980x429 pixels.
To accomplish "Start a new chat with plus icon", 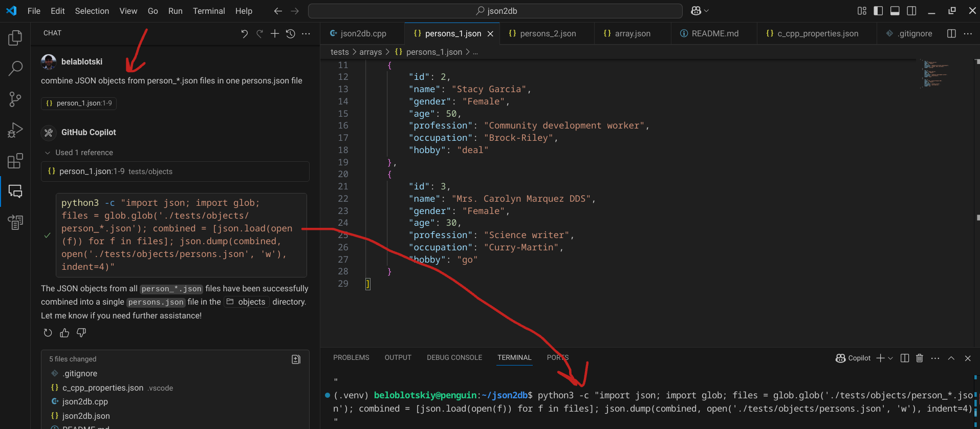I will coord(275,33).
